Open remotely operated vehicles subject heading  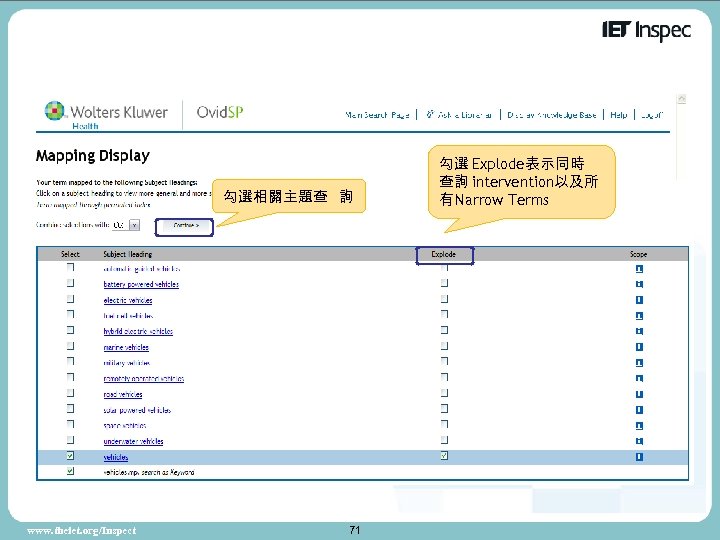(144, 379)
